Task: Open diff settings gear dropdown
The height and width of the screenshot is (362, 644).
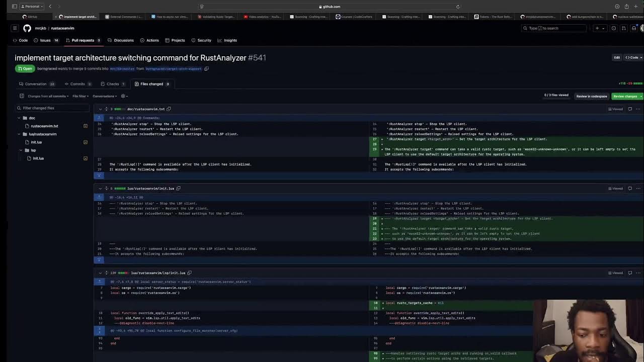Action: tap(124, 96)
